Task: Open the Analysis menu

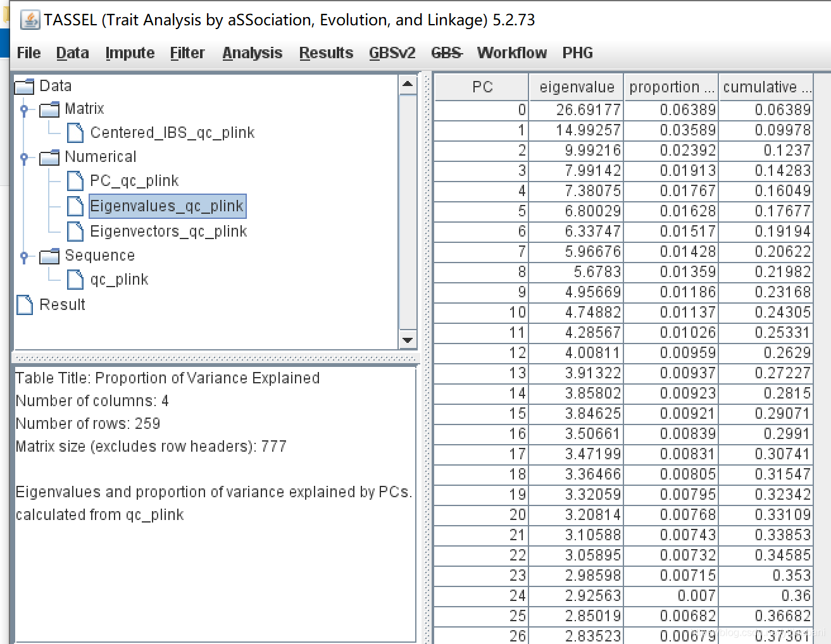Action: tap(252, 53)
